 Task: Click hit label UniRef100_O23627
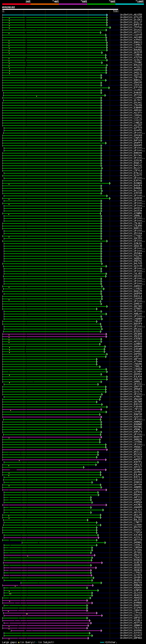[131, 60]
